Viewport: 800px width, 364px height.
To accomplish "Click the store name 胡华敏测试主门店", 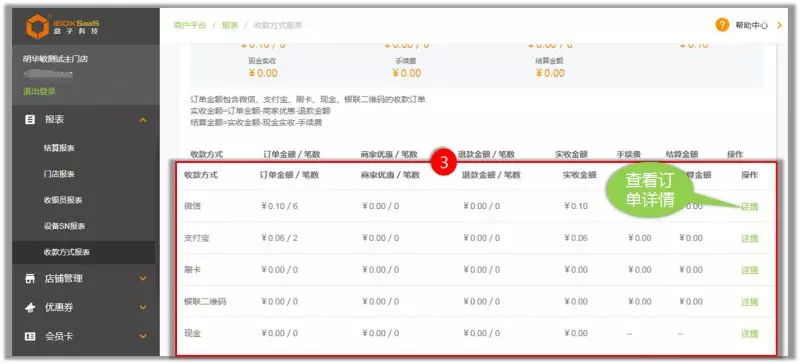I will click(x=55, y=59).
